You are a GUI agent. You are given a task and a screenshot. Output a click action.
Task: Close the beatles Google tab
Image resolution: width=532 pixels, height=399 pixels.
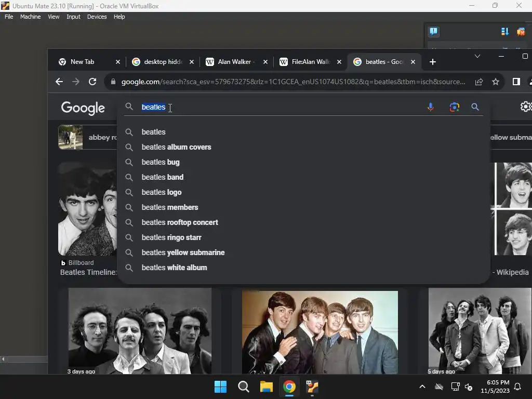pos(413,62)
